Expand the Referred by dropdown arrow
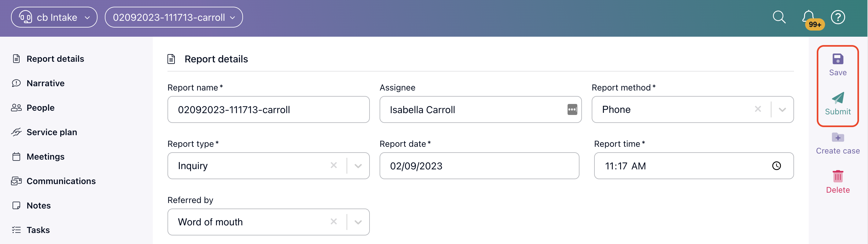Screen dimensions: 868x244 coord(358,222)
